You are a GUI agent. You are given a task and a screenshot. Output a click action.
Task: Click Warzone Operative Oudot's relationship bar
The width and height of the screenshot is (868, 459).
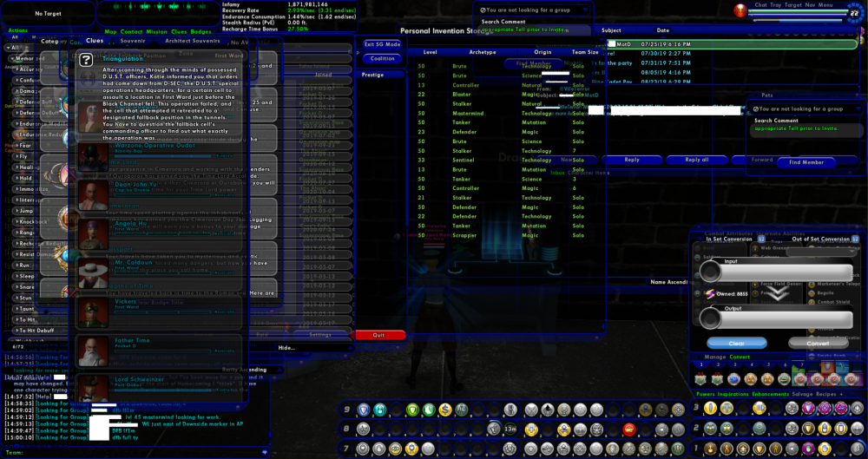click(163, 156)
